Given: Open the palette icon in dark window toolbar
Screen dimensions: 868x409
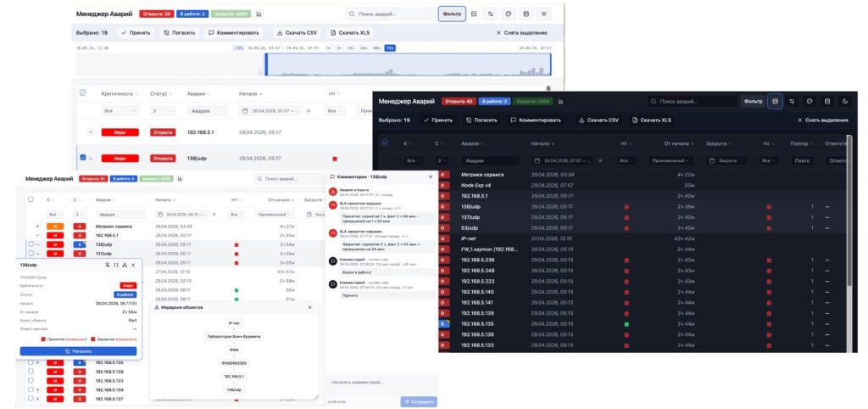Looking at the screenshot, I should [810, 101].
